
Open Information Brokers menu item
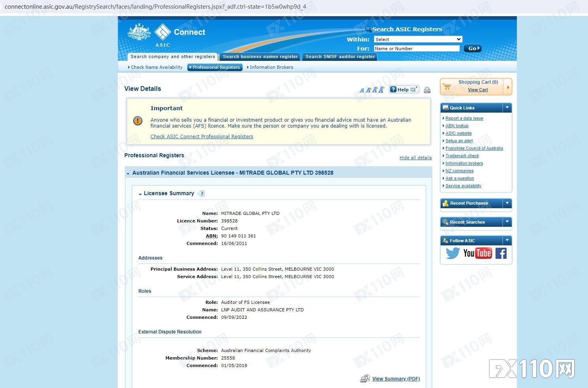point(271,67)
